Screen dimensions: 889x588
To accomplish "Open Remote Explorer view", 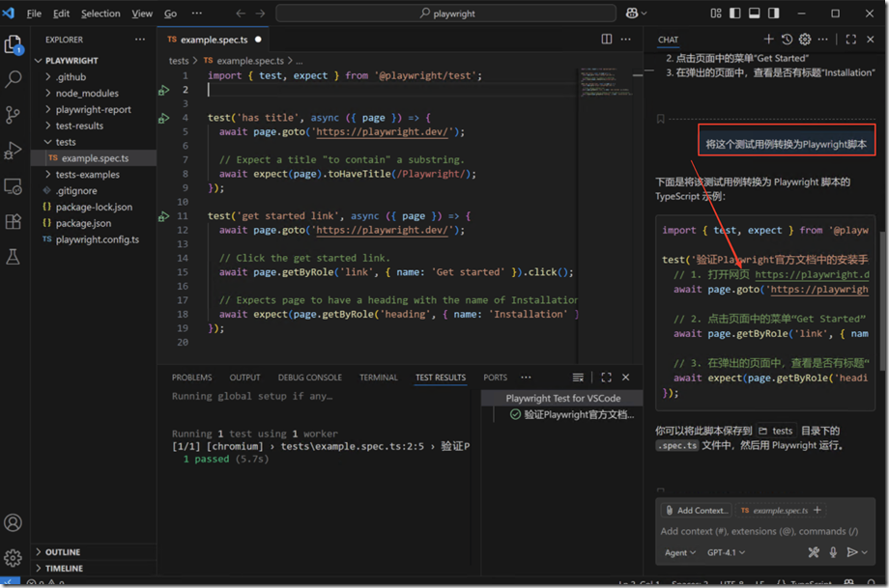I will pyautogui.click(x=13, y=186).
